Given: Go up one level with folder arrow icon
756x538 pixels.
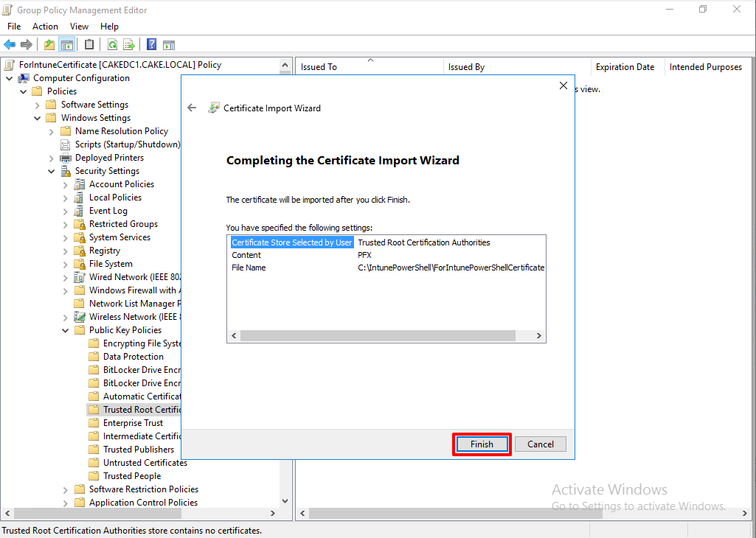Looking at the screenshot, I should point(49,45).
